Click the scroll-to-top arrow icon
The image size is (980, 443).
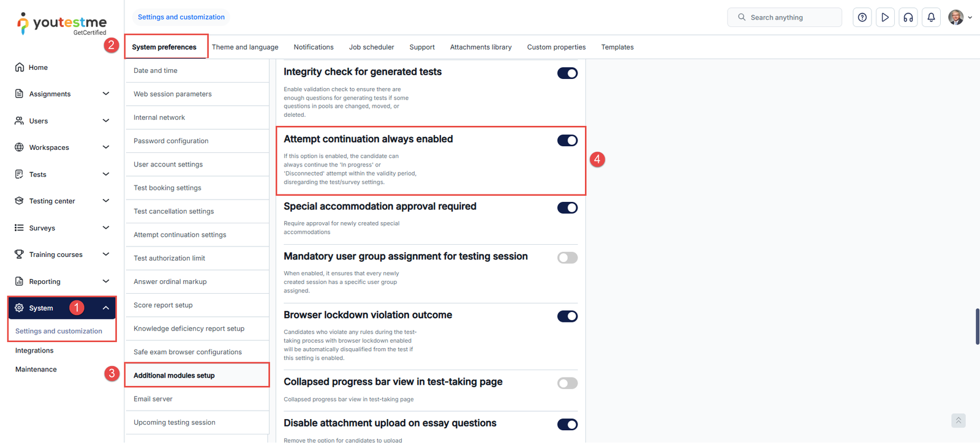click(959, 420)
